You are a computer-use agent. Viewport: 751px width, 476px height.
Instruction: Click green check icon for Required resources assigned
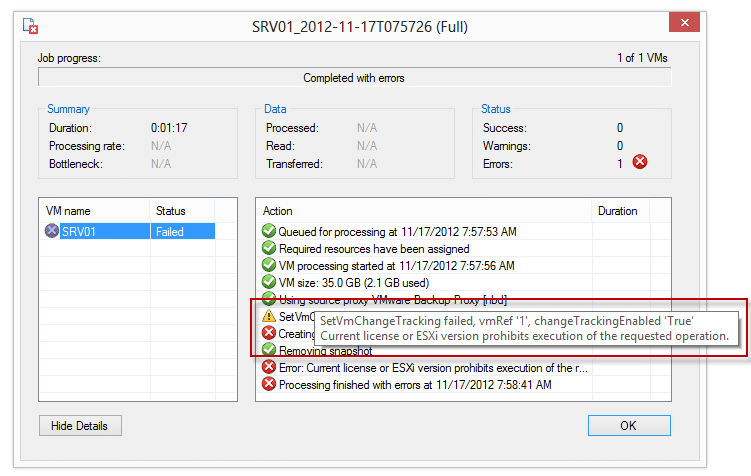point(268,248)
